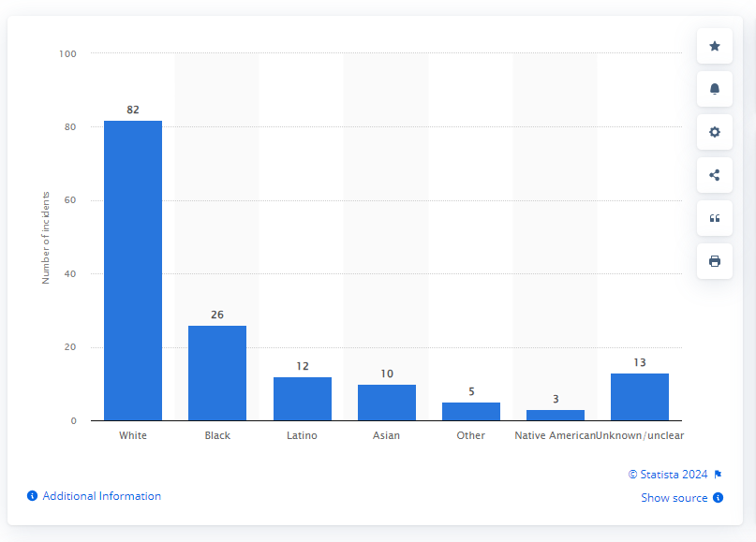Open the bell notification alert icon
This screenshot has height=542, width=756.
pos(715,89)
